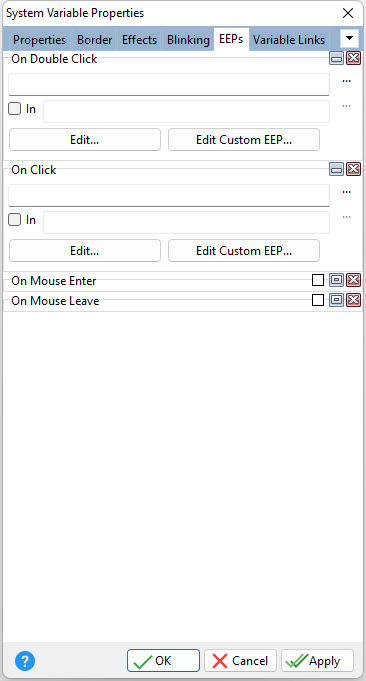Browse with On Click ellipsis button
Viewport: 366px width, 681px height.
click(x=346, y=192)
